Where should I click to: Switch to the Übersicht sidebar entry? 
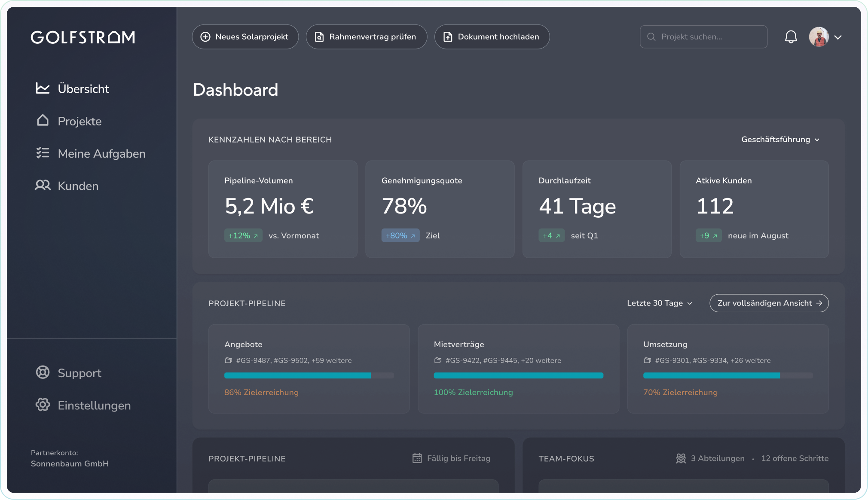point(83,88)
